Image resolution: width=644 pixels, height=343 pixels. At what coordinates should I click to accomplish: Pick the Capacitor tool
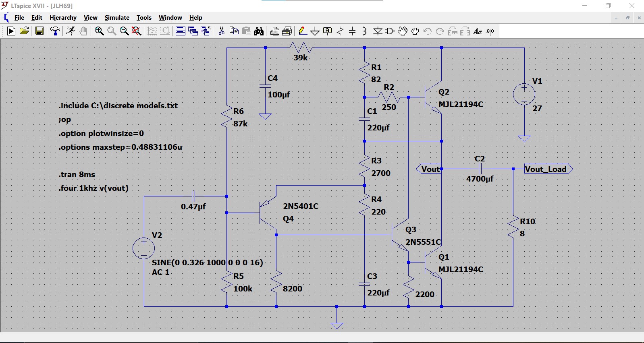(352, 31)
